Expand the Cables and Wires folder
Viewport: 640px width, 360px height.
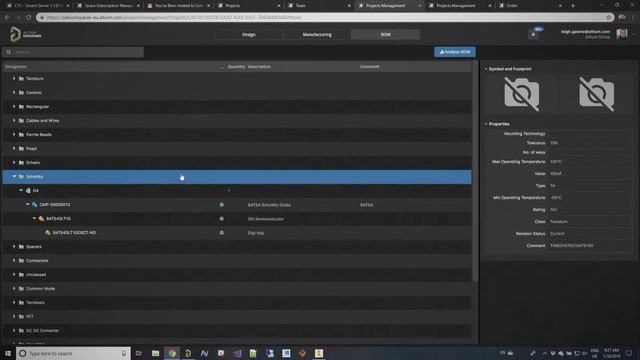click(14, 120)
